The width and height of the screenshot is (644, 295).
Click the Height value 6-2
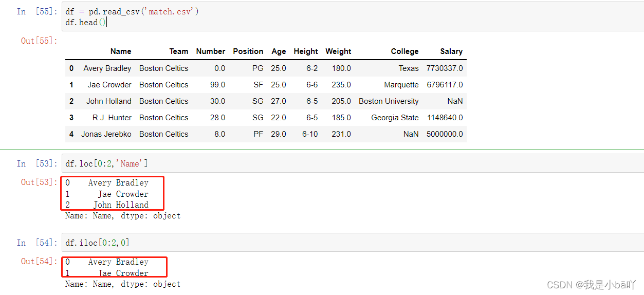(312, 68)
